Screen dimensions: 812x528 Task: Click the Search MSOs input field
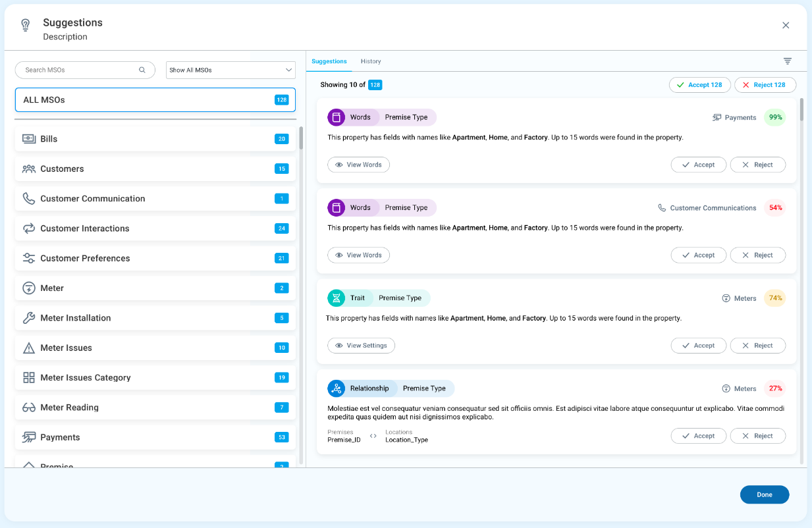[x=79, y=70]
